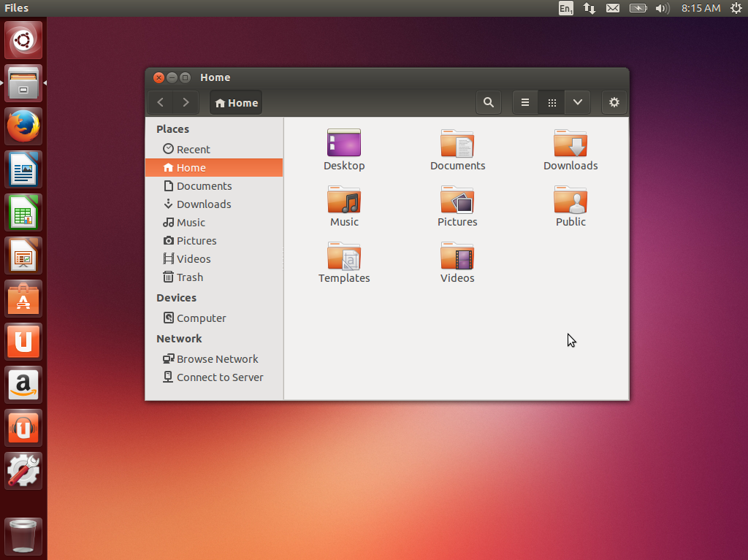This screenshot has height=560, width=748.
Task: Switch to grid view
Action: pyautogui.click(x=552, y=102)
